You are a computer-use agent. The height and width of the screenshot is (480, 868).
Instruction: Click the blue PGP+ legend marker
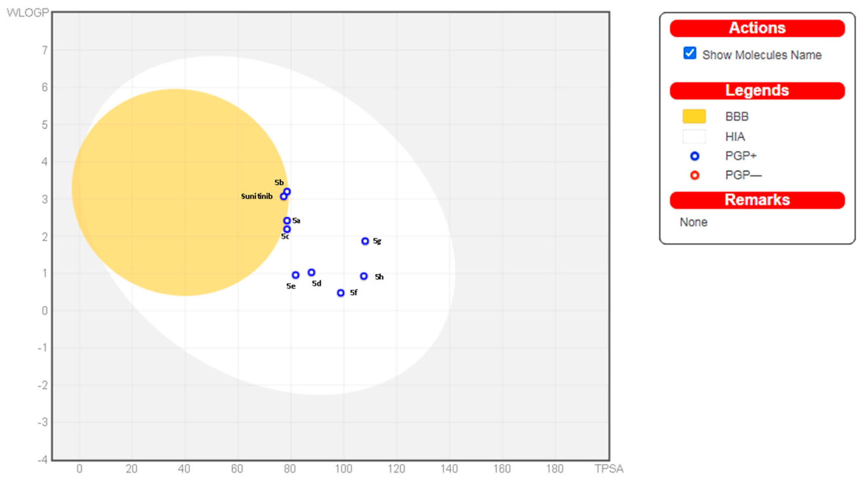click(x=694, y=156)
